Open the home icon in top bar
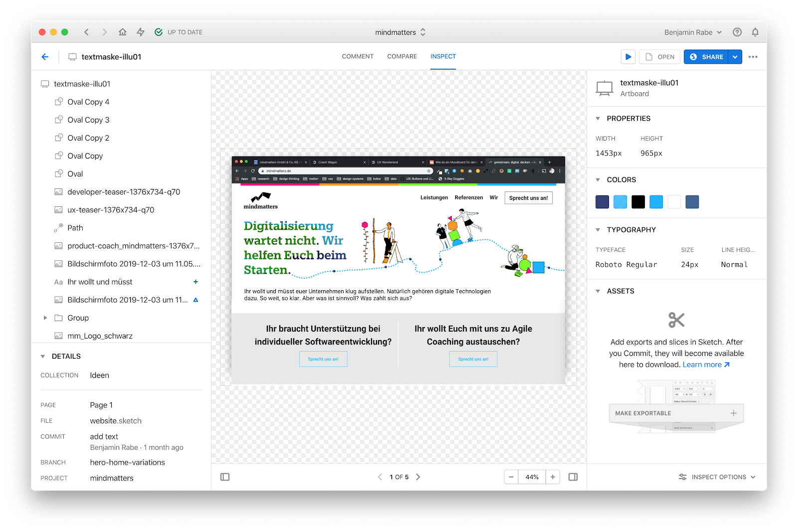Viewport: 798px width, 532px height. coord(123,32)
